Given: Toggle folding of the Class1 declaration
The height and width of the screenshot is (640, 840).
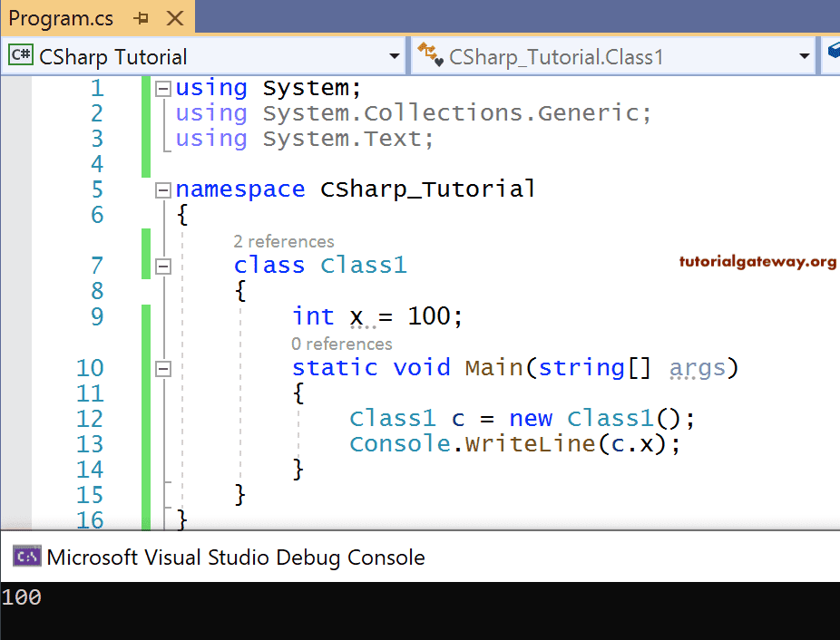Looking at the screenshot, I should (x=163, y=266).
